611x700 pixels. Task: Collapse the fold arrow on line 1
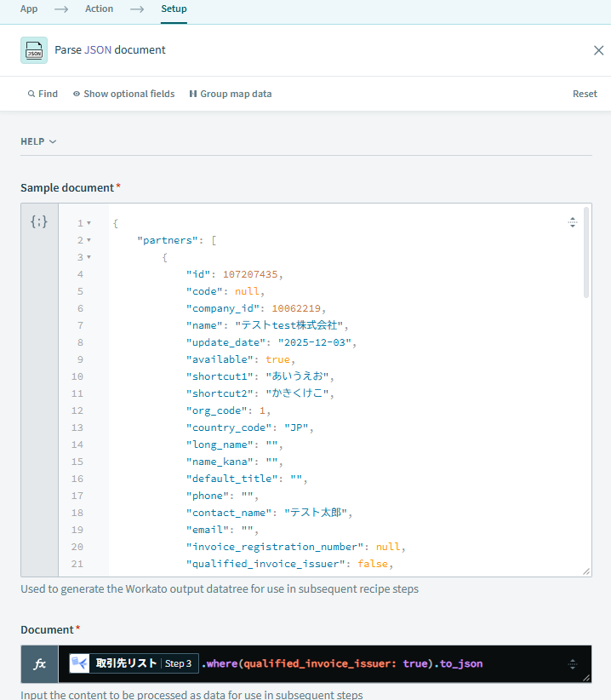(89, 223)
